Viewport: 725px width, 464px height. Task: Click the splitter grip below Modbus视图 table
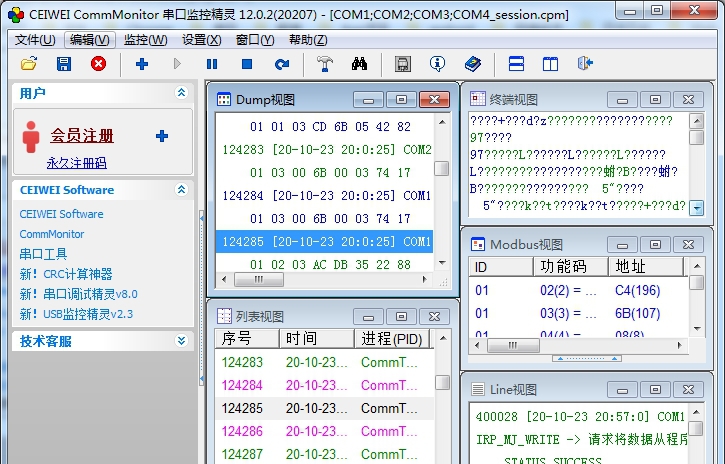click(587, 359)
